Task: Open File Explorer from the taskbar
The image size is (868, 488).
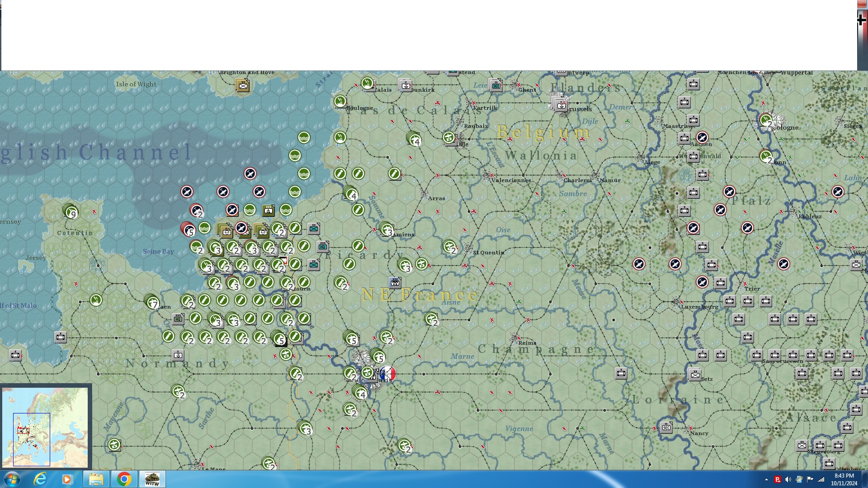Action: pyautogui.click(x=96, y=479)
